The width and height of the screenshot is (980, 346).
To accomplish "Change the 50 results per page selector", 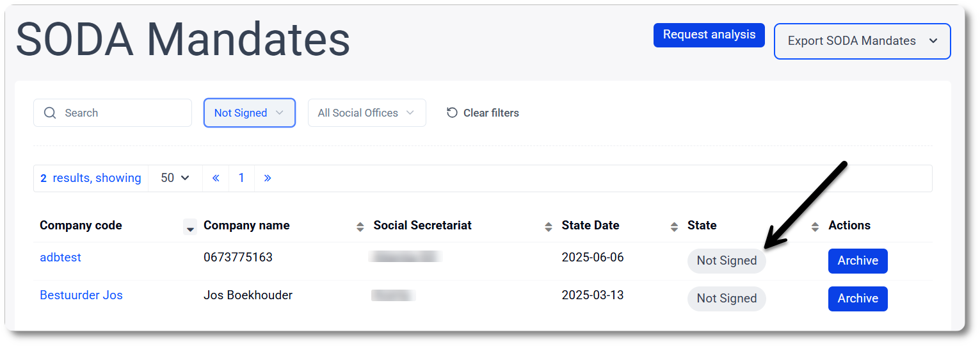I will point(175,178).
